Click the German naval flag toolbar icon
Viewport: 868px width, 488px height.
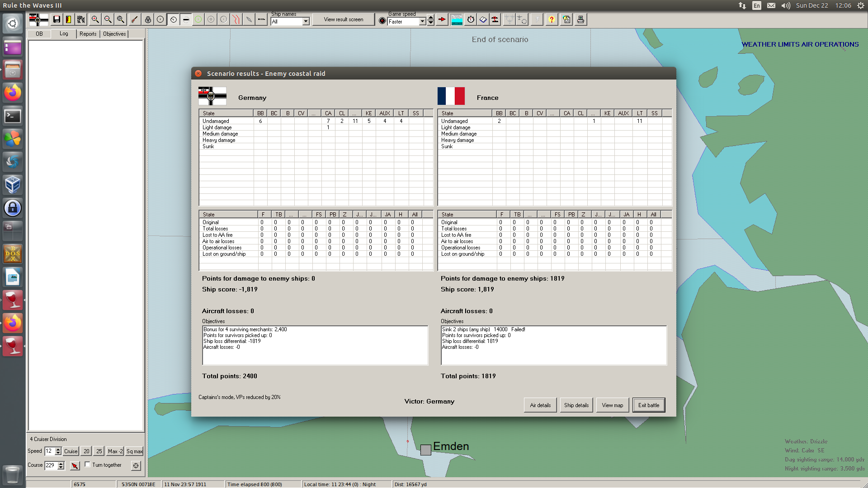click(38, 19)
